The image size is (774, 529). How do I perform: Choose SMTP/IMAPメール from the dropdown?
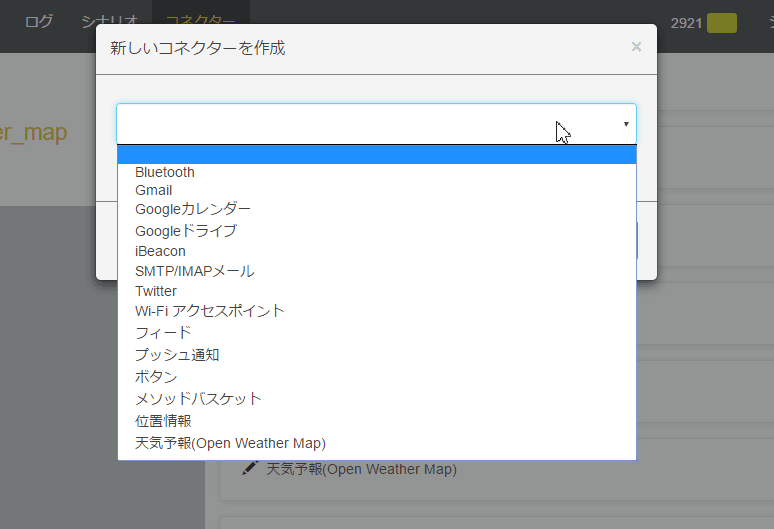tap(195, 271)
